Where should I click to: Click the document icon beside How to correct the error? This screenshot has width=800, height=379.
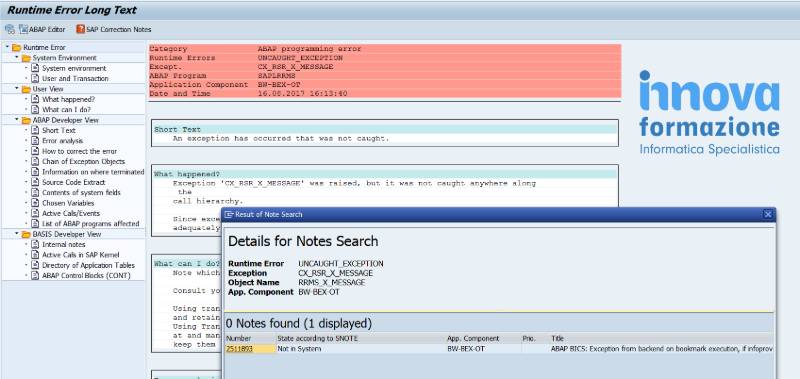35,151
